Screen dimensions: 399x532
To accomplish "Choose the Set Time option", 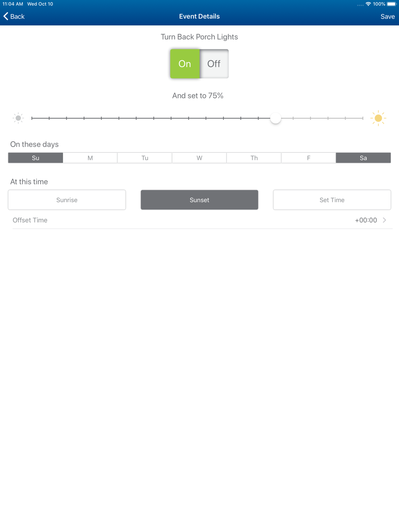I will tap(332, 200).
